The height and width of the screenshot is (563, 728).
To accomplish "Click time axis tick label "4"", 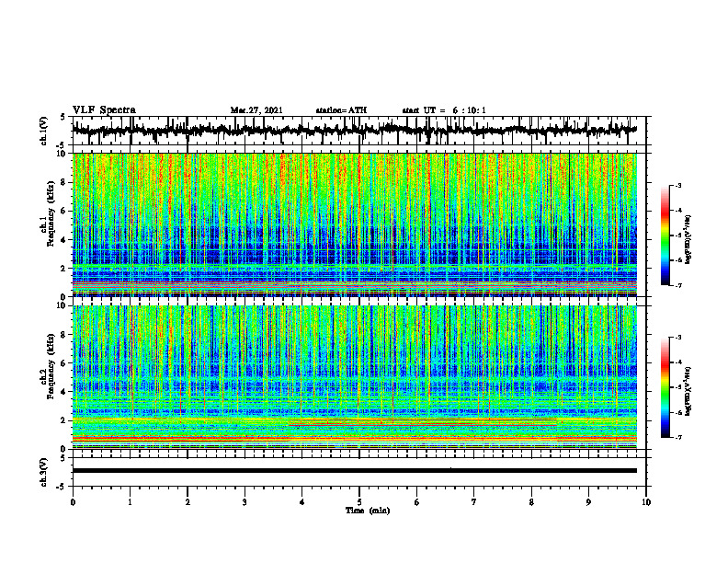I will 302,502.
